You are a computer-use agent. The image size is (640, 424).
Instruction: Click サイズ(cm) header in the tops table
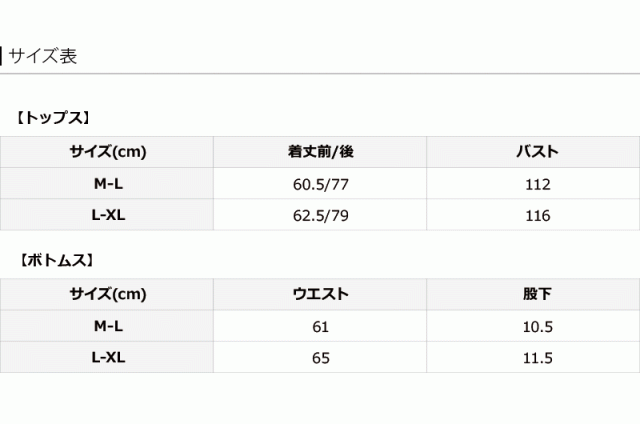point(107,152)
